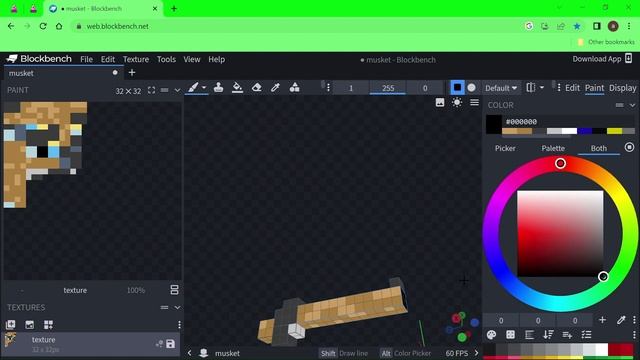Collapse the Color panel chevron
Image resolution: width=640 pixels, height=360 pixels.
[x=632, y=105]
